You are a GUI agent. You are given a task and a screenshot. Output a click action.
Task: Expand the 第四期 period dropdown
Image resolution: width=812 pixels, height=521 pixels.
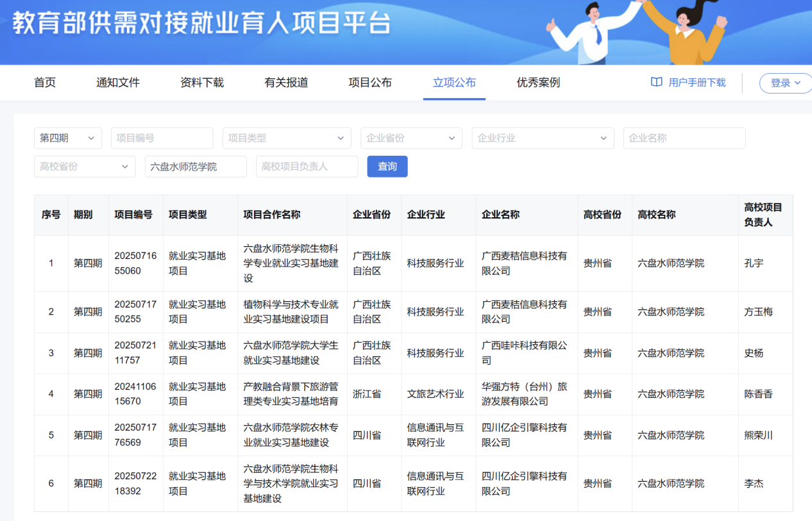(67, 138)
